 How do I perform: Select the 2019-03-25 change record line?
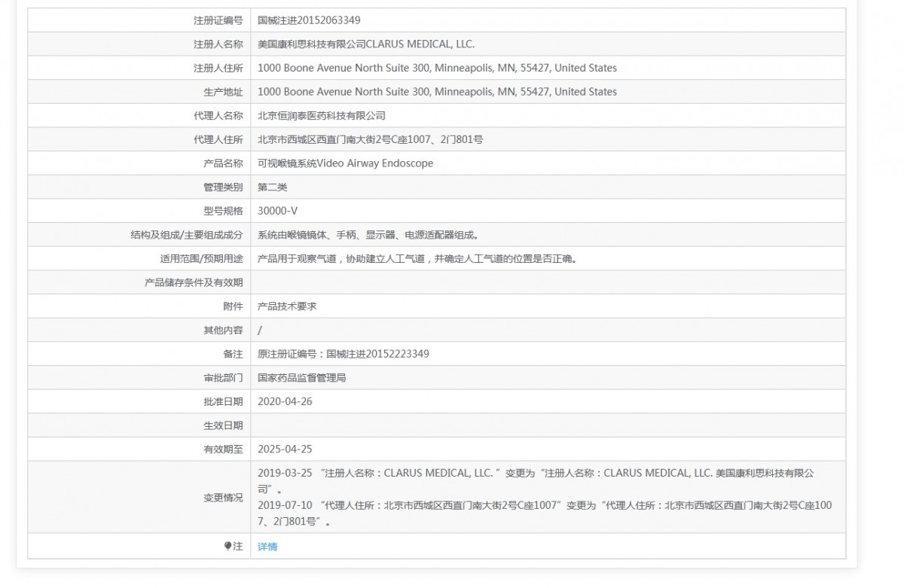536,481
